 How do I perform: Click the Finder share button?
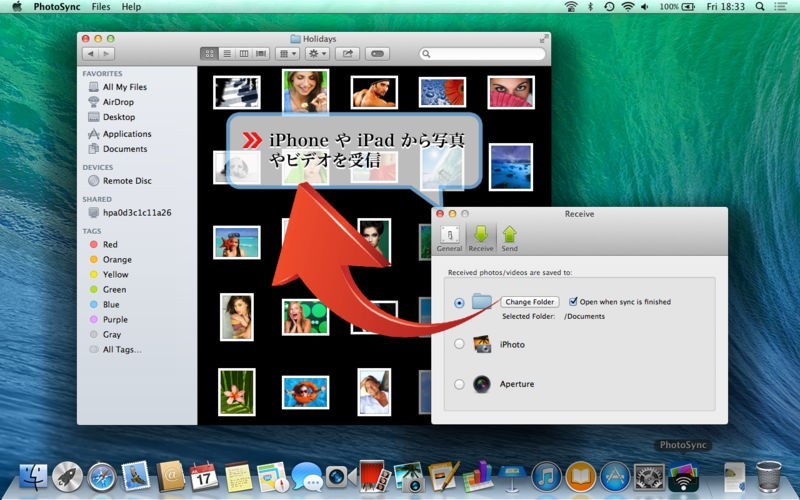[348, 53]
